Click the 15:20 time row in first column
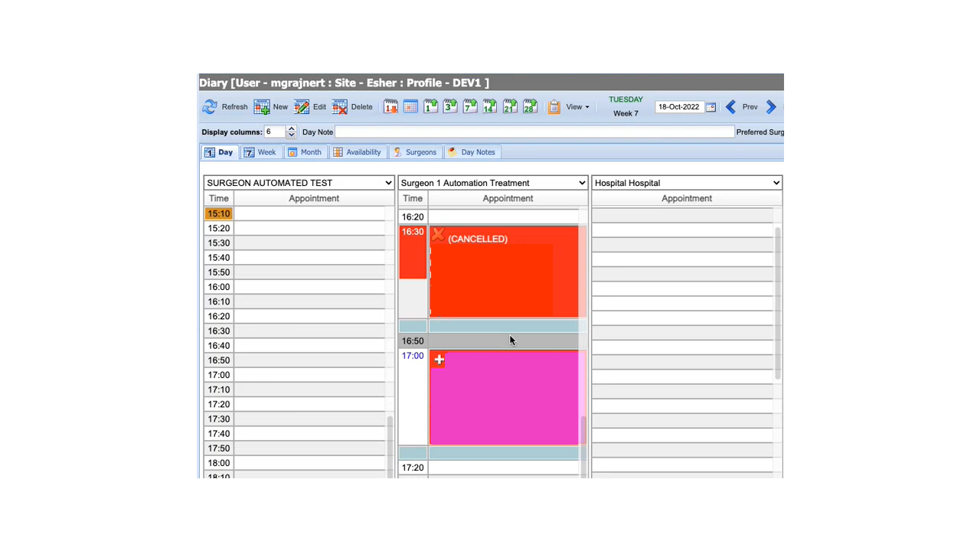 (295, 228)
